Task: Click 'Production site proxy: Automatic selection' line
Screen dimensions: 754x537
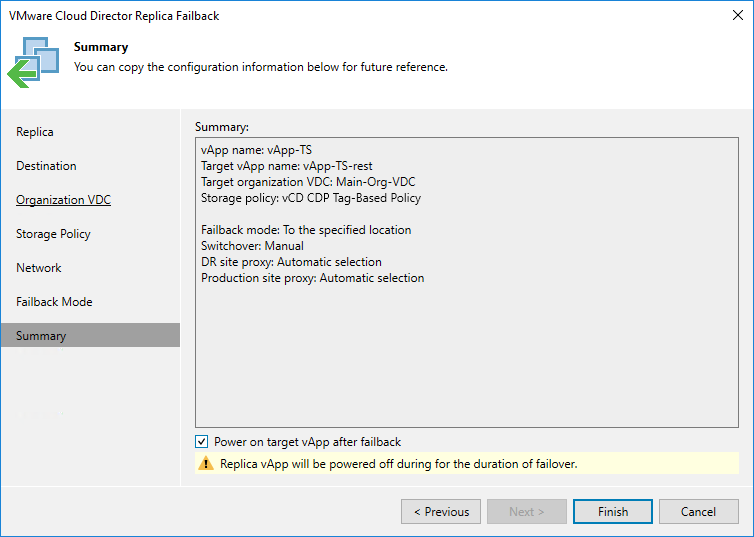Action: (x=313, y=278)
